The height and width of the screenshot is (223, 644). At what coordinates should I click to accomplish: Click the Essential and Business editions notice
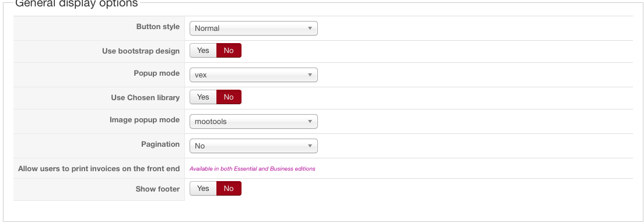(252, 168)
